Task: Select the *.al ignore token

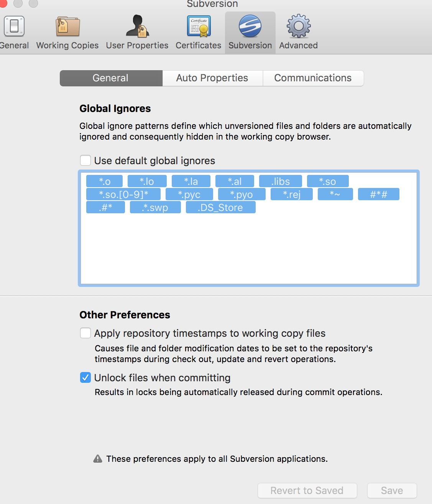Action: click(235, 181)
